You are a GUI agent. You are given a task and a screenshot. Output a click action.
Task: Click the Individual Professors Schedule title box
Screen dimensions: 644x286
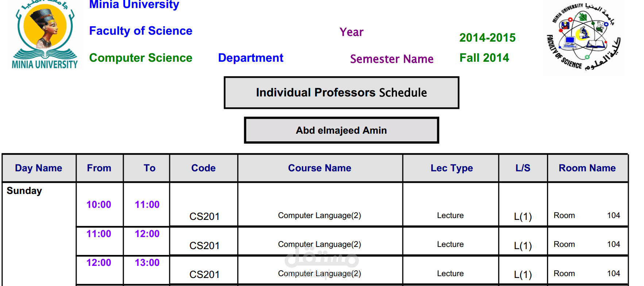click(341, 93)
